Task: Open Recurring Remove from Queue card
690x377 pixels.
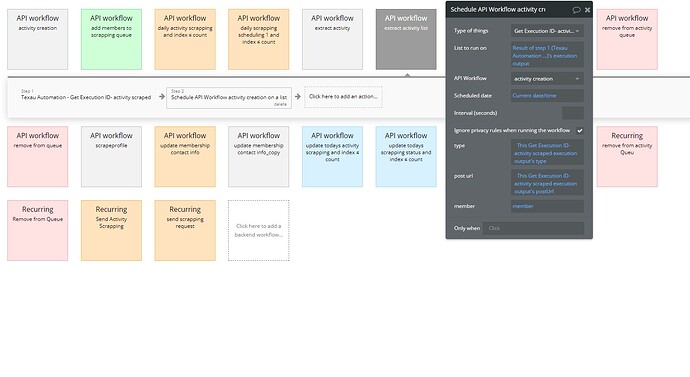Action: 37,231
